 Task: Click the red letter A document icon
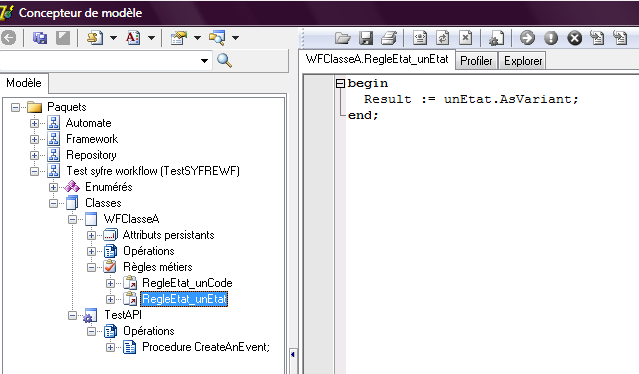coord(133,38)
